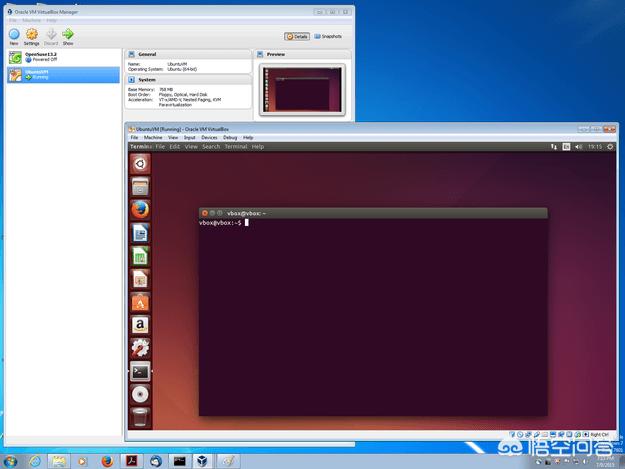Screen dimensions: 625x469
Task: Click the New VM toolbar icon
Action: pos(14,35)
